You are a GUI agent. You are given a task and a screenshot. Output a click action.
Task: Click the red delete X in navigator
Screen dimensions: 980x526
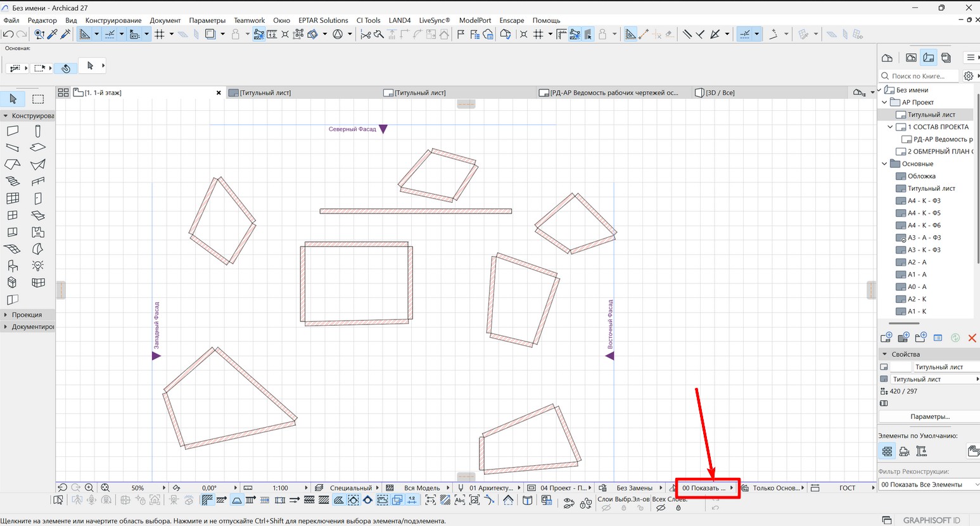click(x=972, y=338)
